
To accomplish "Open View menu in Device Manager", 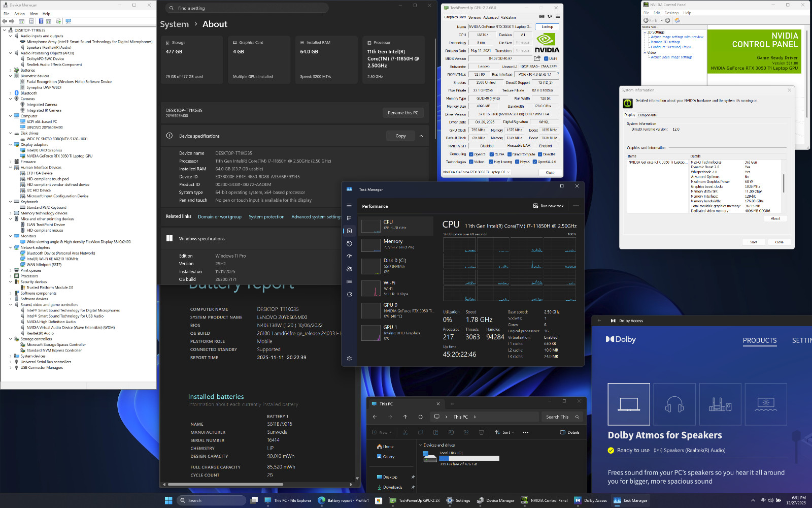I will 33,14.
